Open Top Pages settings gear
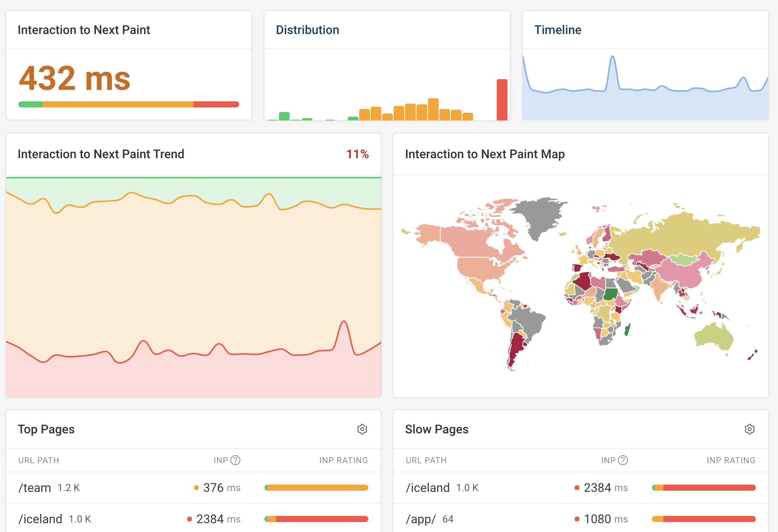 point(362,429)
